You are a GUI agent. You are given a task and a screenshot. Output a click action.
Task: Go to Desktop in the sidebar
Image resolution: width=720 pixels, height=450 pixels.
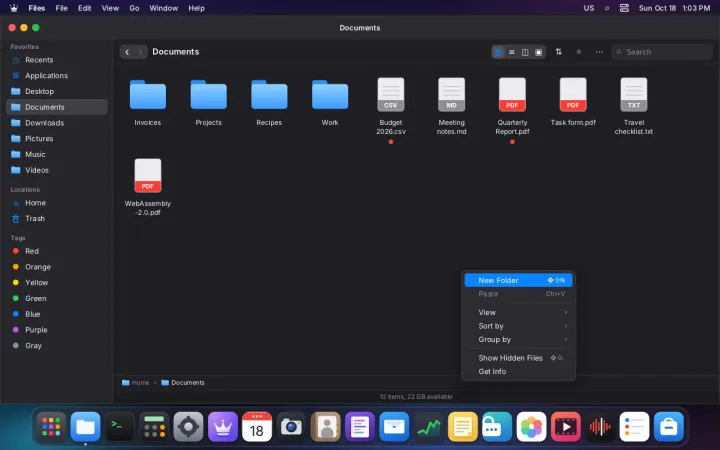click(57, 91)
